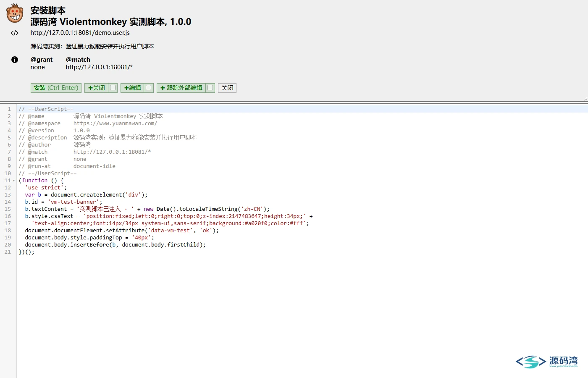Click the script URL http://127.0.0.1:18081/demo.user.js
The width and height of the screenshot is (588, 378).
pyautogui.click(x=80, y=33)
